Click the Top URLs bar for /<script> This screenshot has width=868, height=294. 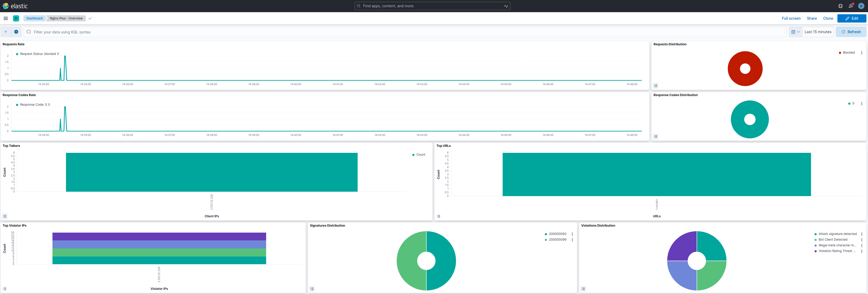pyautogui.click(x=656, y=174)
